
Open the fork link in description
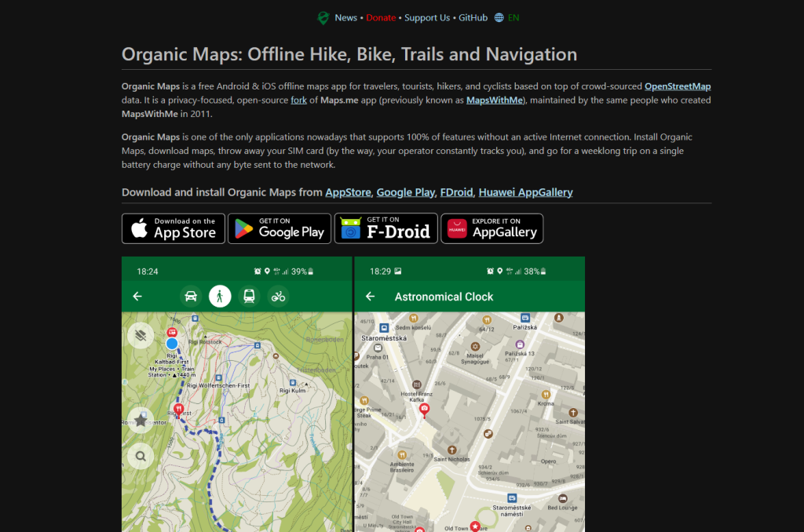298,100
